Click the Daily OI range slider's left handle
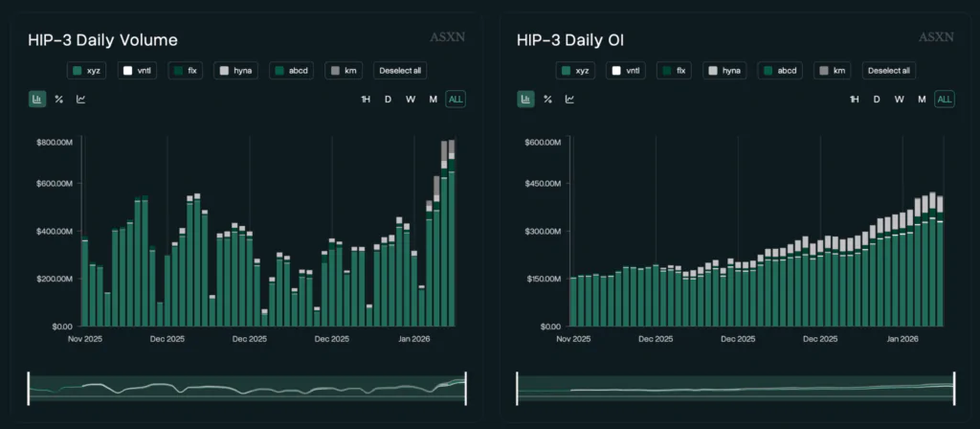Image resolution: width=980 pixels, height=429 pixels. pyautogui.click(x=518, y=386)
